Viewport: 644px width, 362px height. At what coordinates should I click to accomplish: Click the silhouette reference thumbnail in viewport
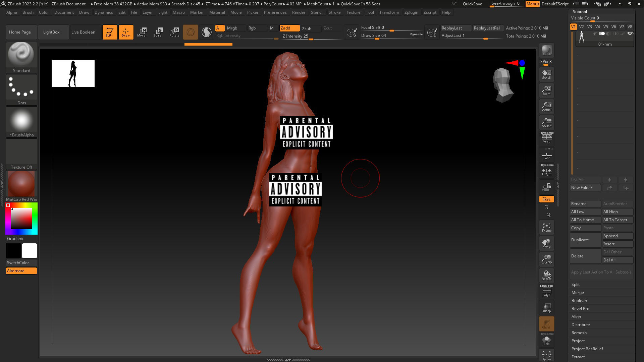coord(73,74)
